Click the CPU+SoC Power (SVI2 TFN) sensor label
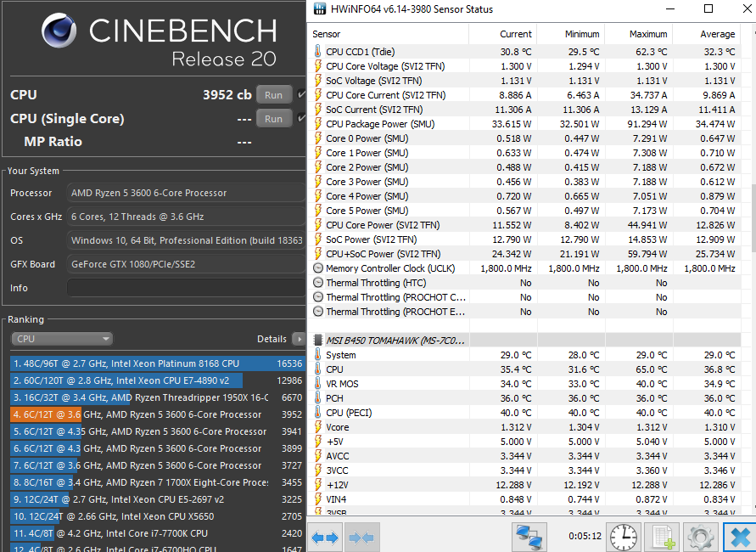The image size is (756, 552). coord(384,254)
